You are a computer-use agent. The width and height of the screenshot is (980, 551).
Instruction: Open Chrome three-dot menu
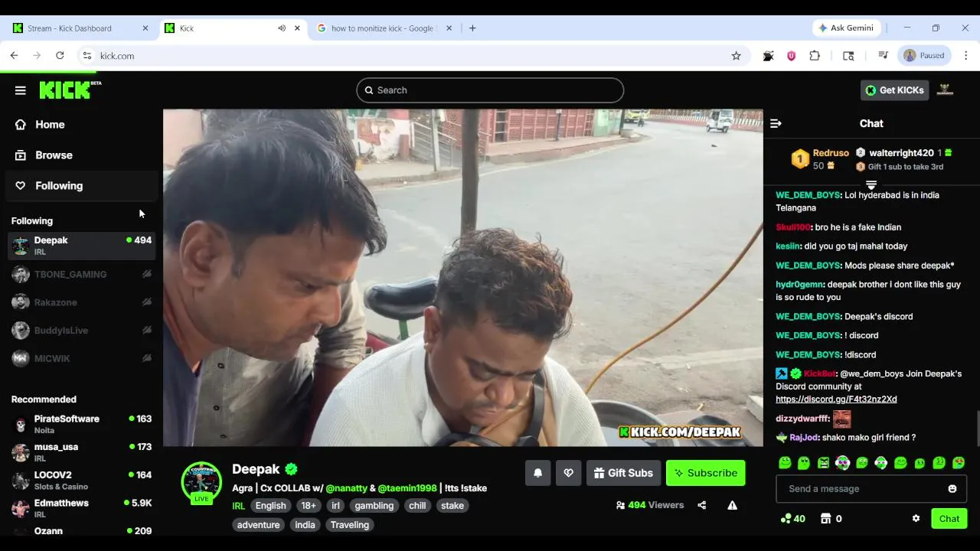(965, 55)
